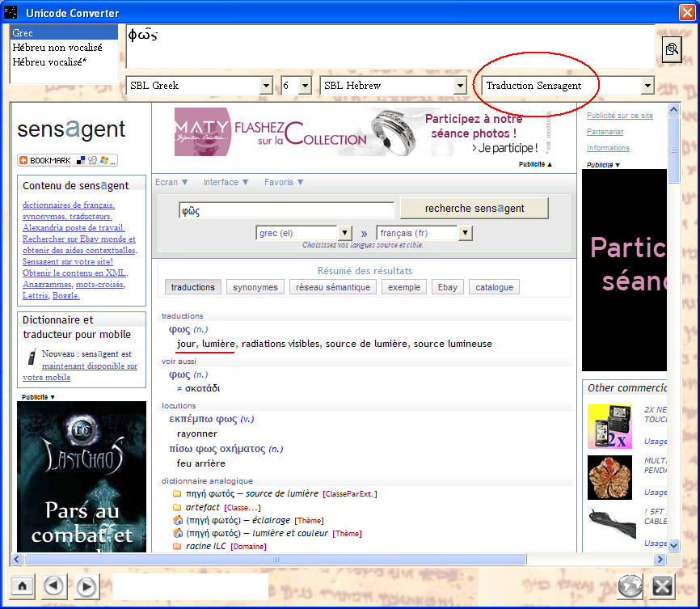Image resolution: width=700 pixels, height=609 pixels.
Task: Click the house icon beside lumière et couleur
Action: pyautogui.click(x=178, y=534)
